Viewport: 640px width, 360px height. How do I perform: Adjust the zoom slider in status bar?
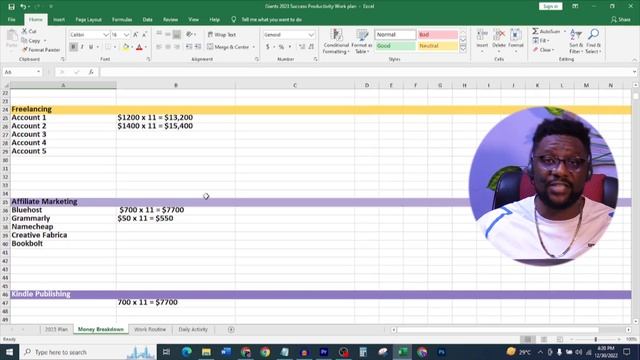click(596, 339)
